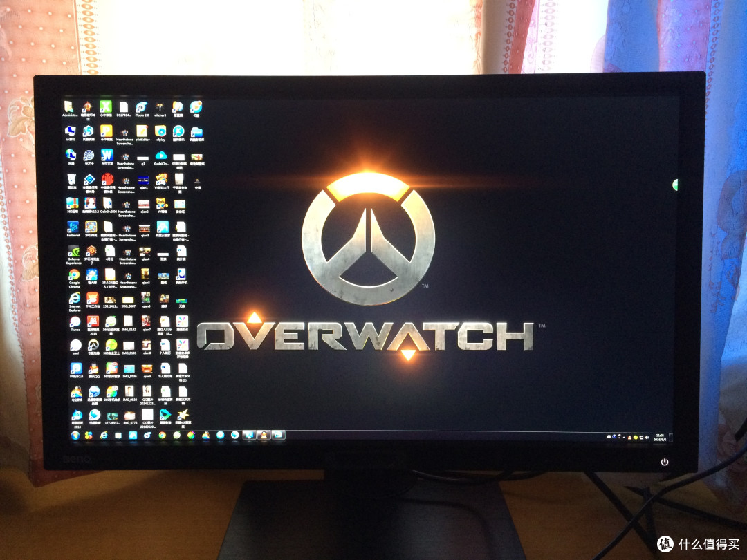The width and height of the screenshot is (747, 560).
Task: Select the blue K music shortcut
Action: [178, 133]
